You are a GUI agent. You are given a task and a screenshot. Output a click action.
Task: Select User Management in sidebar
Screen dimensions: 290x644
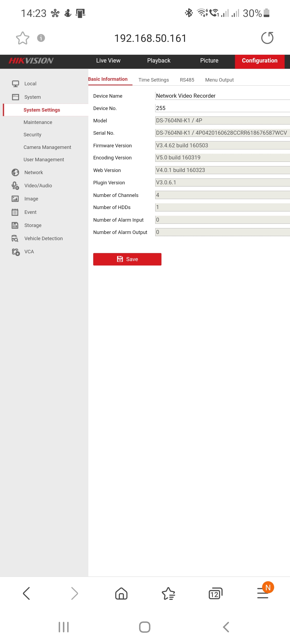pyautogui.click(x=44, y=160)
